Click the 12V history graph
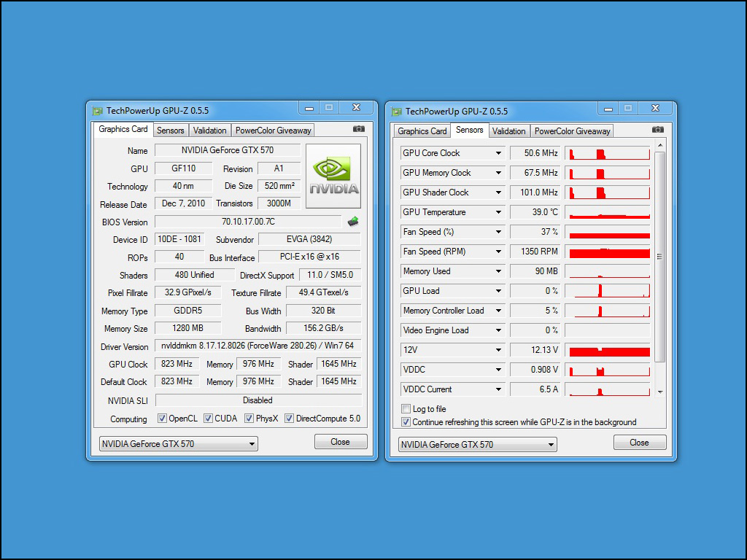This screenshot has width=747, height=560. click(608, 350)
